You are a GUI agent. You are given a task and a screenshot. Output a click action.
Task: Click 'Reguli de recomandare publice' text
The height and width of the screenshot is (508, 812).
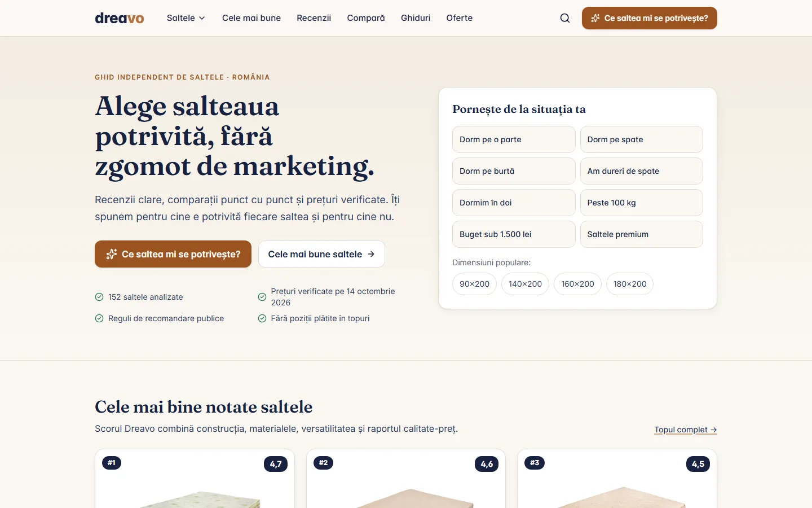click(x=166, y=318)
